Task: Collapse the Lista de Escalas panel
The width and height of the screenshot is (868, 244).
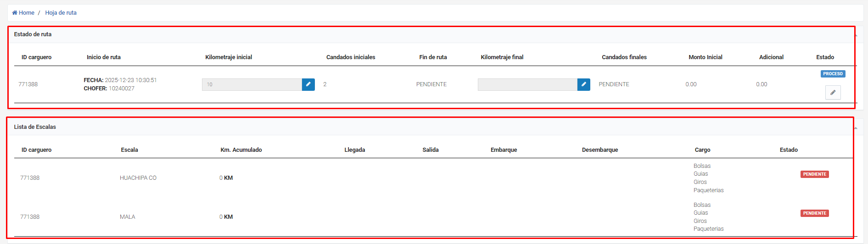Action: pos(856,128)
